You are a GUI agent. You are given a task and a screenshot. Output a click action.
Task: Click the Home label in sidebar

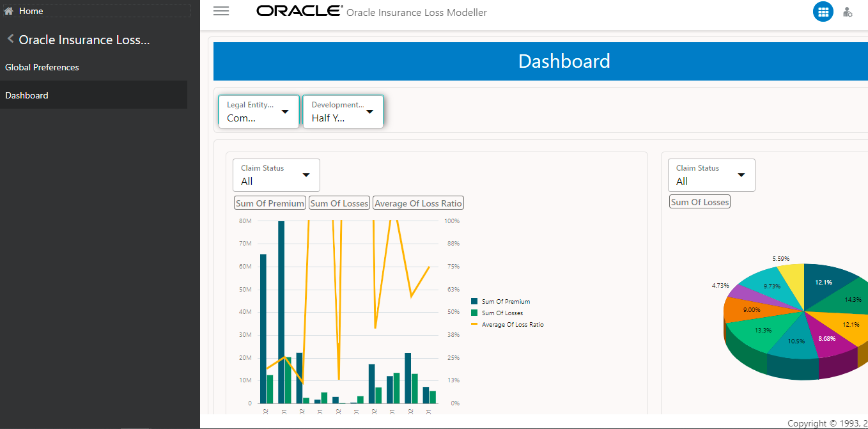(31, 11)
